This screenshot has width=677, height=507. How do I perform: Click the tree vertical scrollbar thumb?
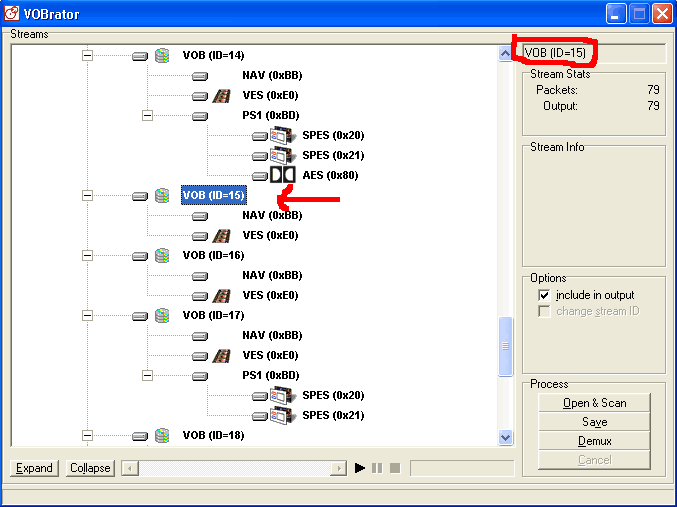[x=506, y=346]
